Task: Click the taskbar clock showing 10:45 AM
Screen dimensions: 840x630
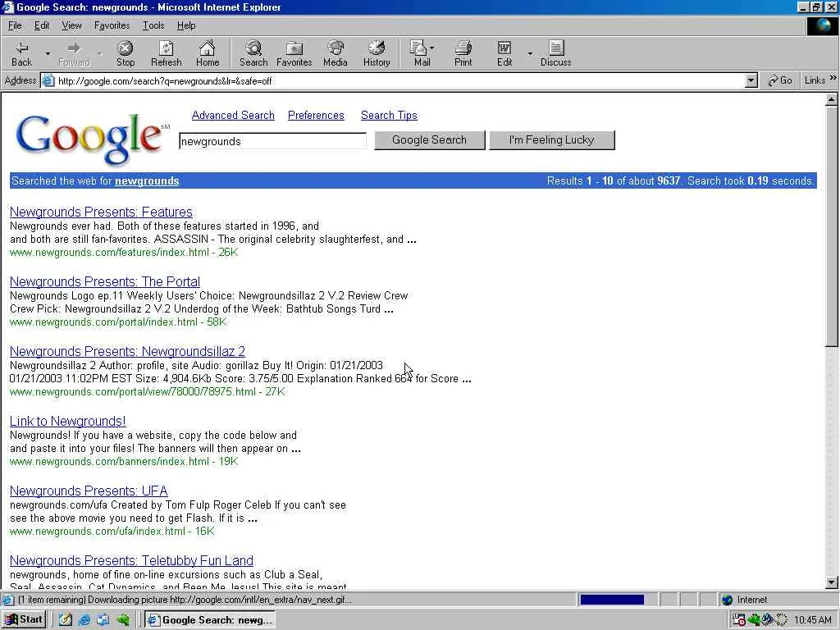Action: (813, 620)
